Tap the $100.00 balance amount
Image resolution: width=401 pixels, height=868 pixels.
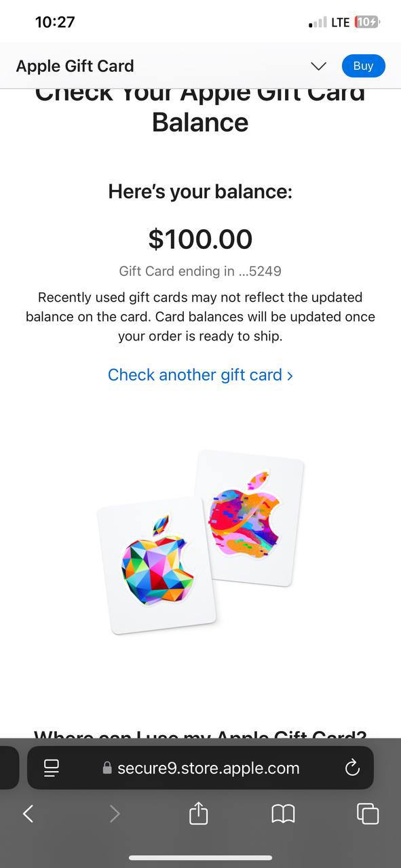tap(200, 239)
